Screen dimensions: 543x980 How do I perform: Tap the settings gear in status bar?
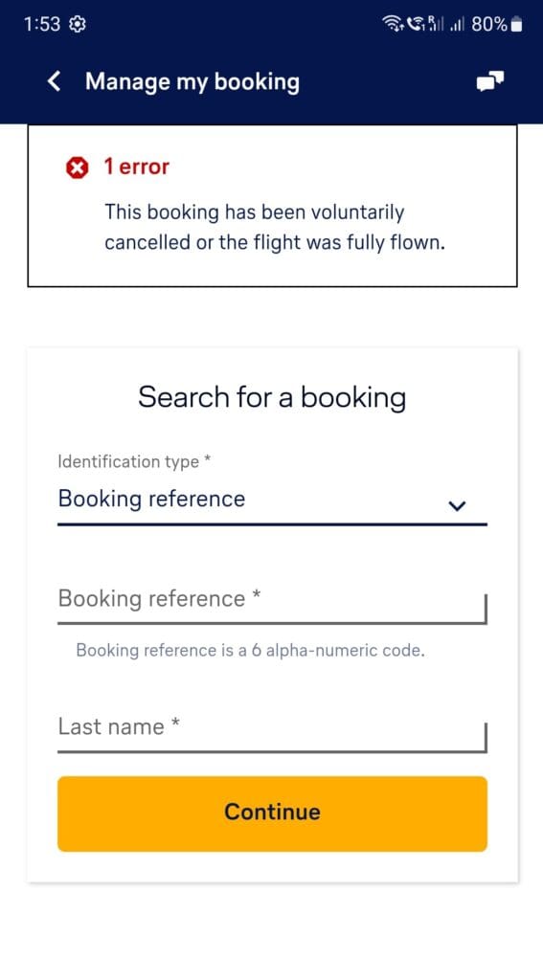pyautogui.click(x=79, y=24)
